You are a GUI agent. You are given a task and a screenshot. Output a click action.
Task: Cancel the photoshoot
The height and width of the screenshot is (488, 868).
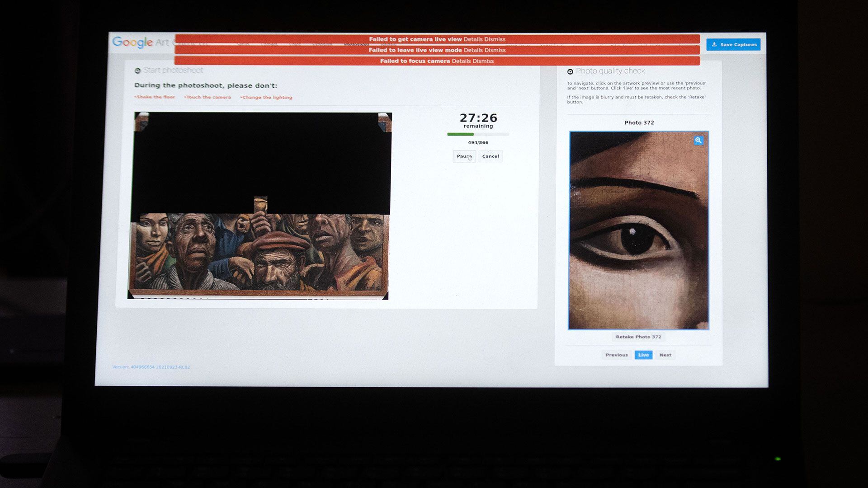click(x=491, y=156)
